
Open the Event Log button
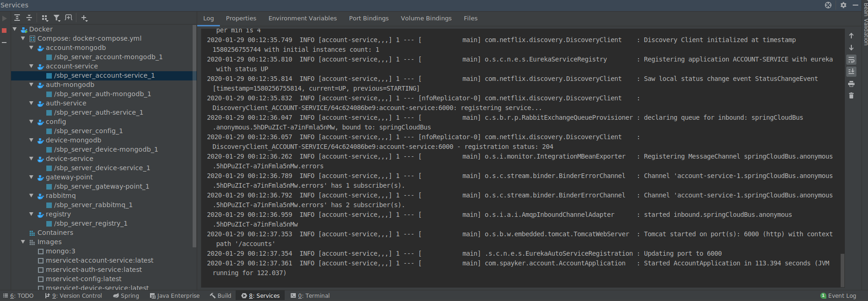(838, 296)
